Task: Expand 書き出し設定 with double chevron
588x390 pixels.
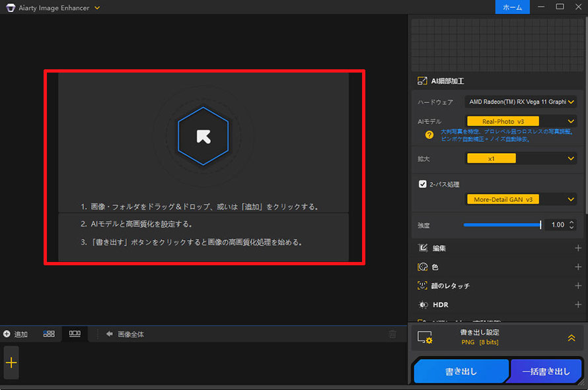Action: click(571, 338)
